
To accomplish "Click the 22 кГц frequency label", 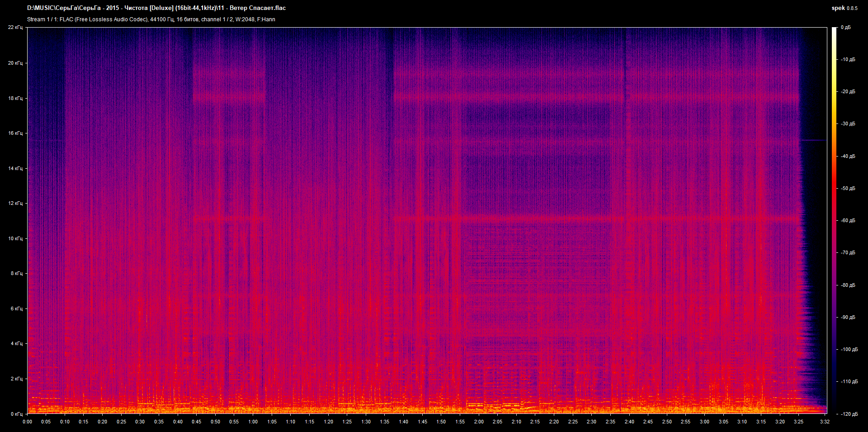I will click(15, 28).
